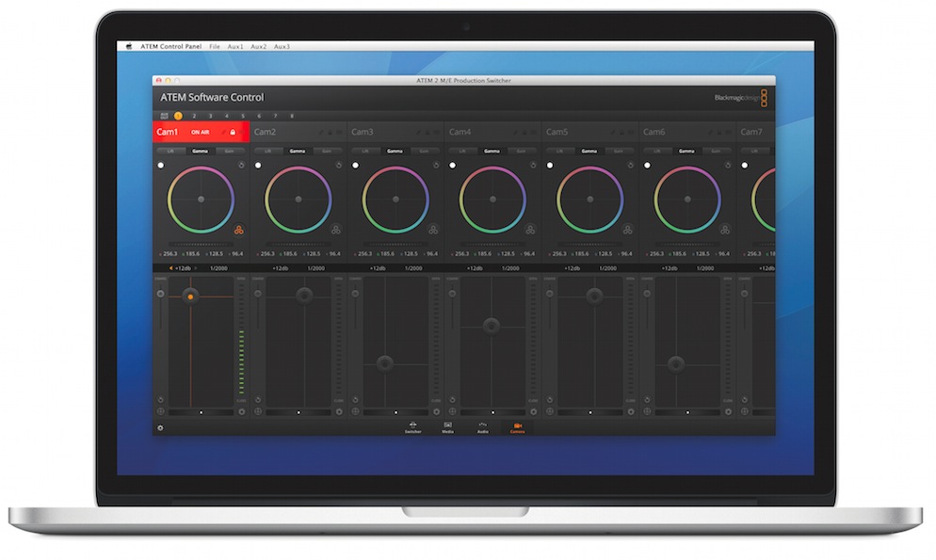Select the Camera control panel icon
This screenshot has width=936, height=560.
[x=518, y=425]
